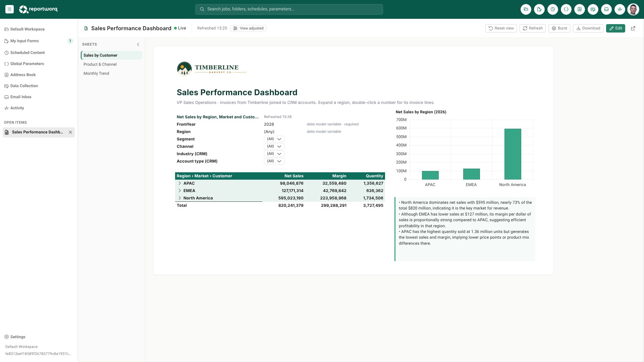Click the Burst button
Screen dimensions: 644x362
pyautogui.click(x=559, y=28)
